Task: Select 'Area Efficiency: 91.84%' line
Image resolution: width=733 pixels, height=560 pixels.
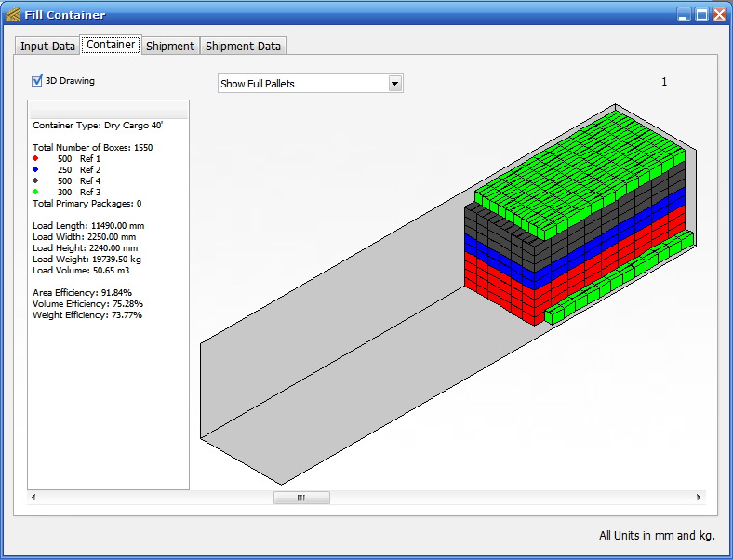Action: click(82, 293)
